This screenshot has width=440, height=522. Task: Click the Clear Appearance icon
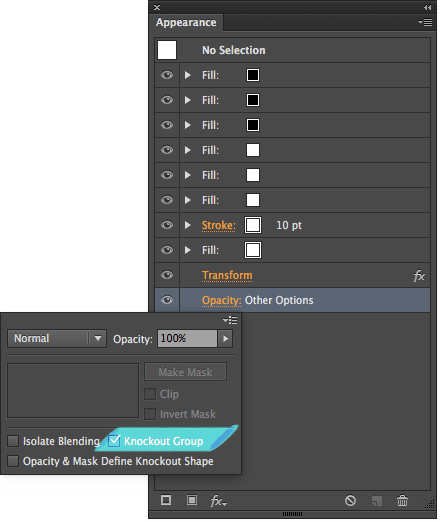pos(350,500)
